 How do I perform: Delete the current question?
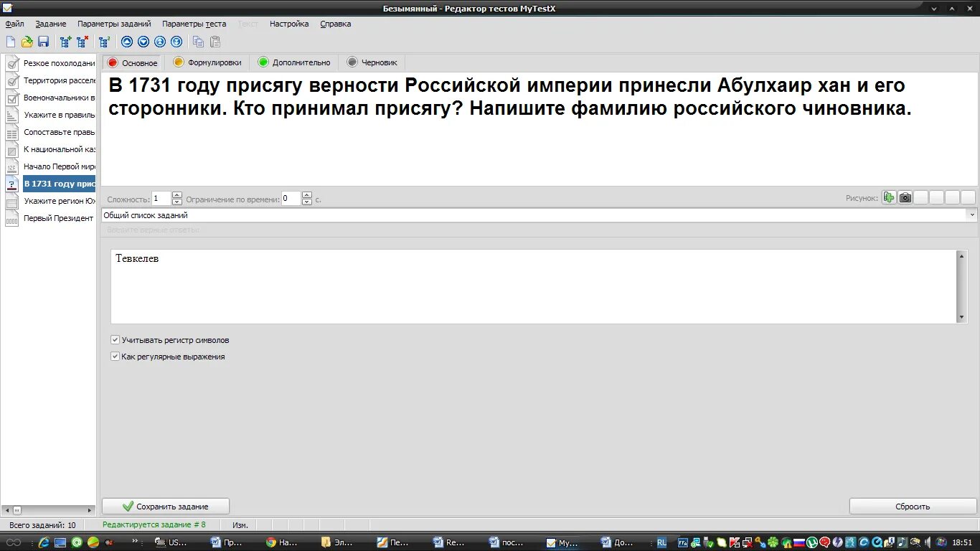click(x=80, y=42)
